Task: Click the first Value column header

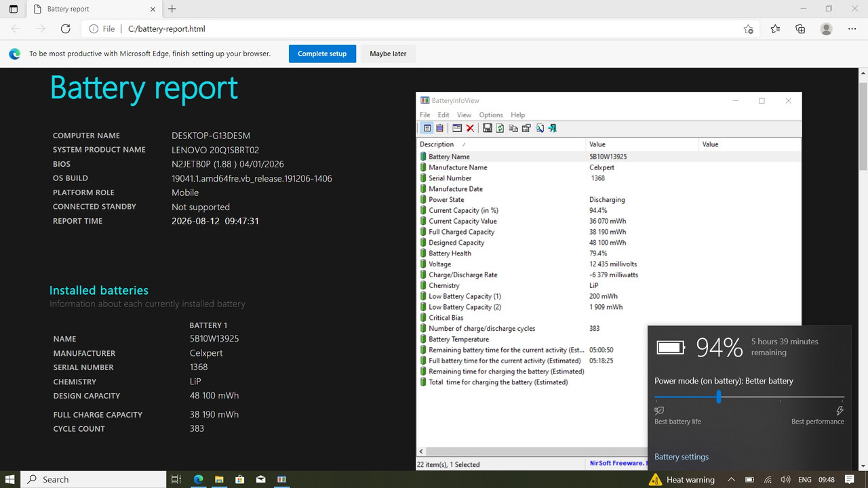Action: click(x=642, y=144)
